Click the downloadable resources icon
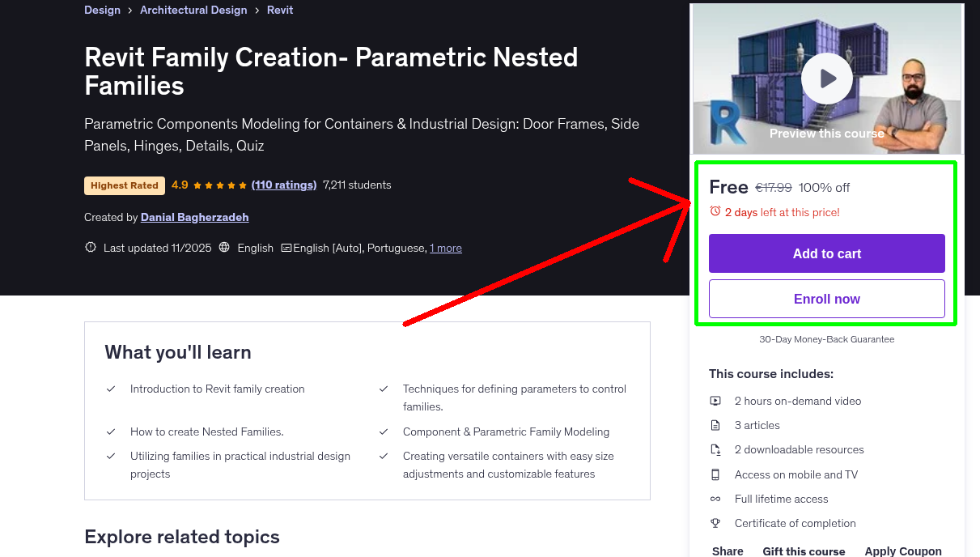The height and width of the screenshot is (557, 980). click(x=715, y=449)
